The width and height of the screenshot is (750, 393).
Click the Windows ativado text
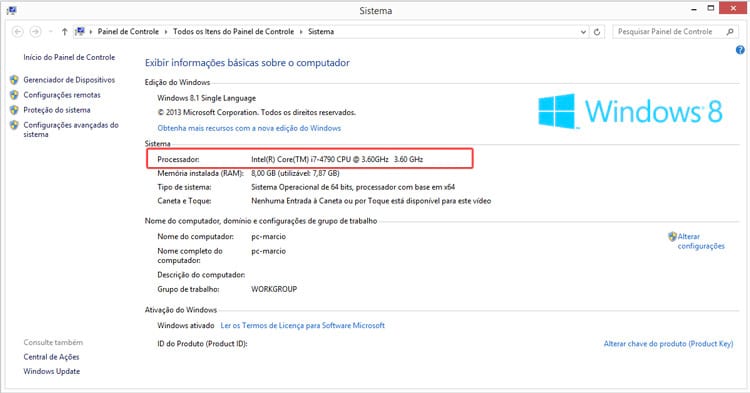pos(186,326)
